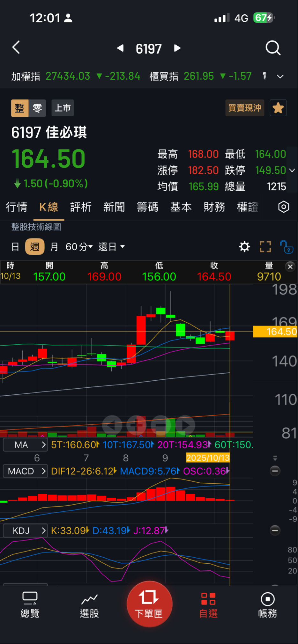Toggle the favorite star icon
The width and height of the screenshot is (298, 644).
point(278,108)
